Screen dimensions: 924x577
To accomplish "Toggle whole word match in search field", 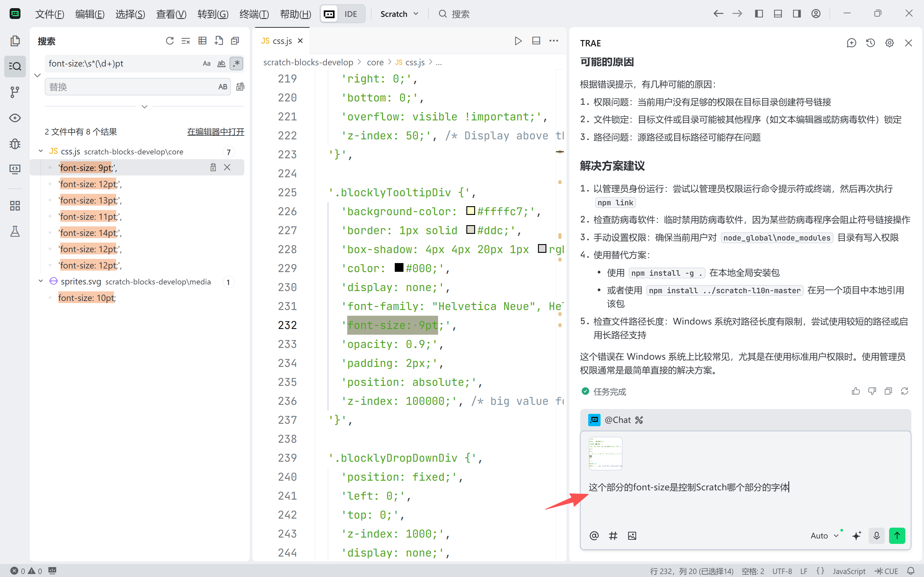I will point(221,64).
